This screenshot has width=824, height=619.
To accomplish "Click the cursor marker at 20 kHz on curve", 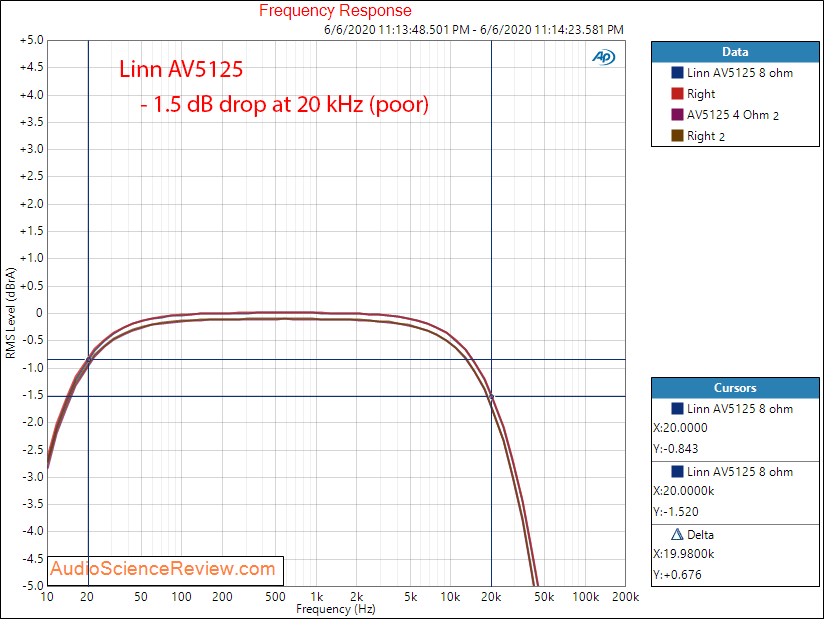I will coord(491,397).
